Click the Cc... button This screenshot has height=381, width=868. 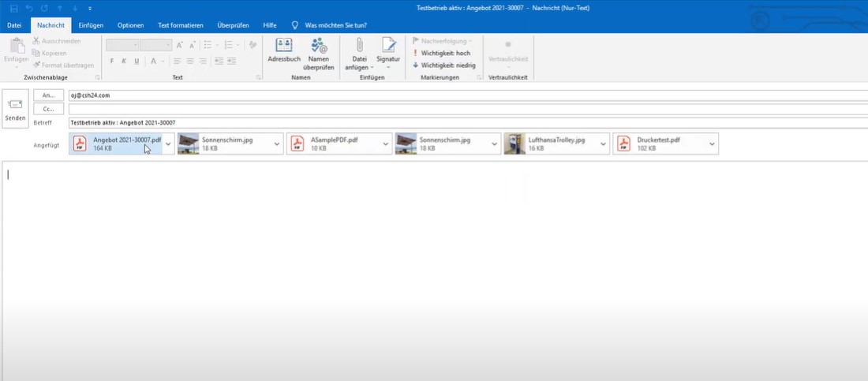(x=49, y=109)
